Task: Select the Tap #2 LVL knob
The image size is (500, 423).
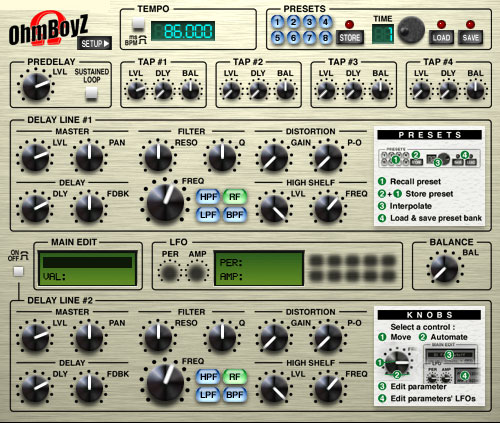Action: [x=231, y=90]
